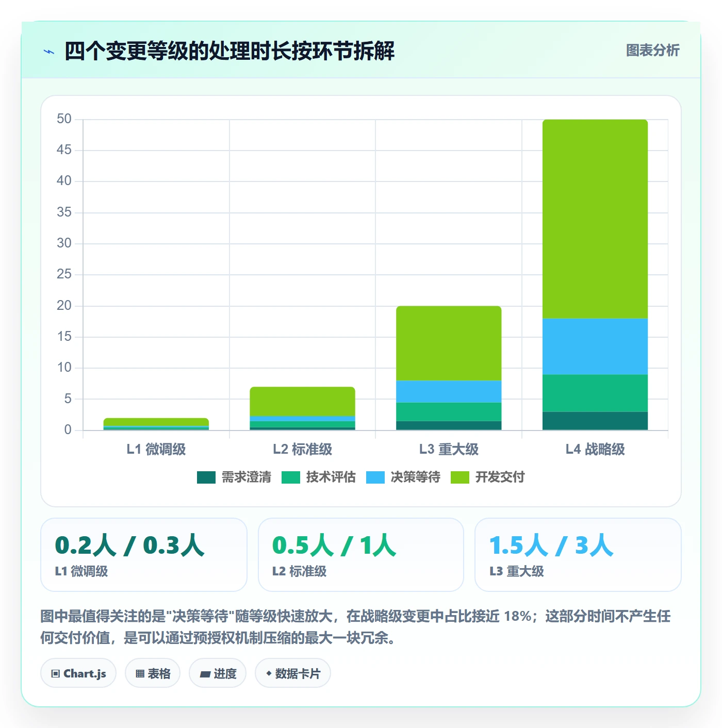Toggle the 技术评估 legend color swatch
This screenshot has width=722, height=728.
pyautogui.click(x=290, y=477)
